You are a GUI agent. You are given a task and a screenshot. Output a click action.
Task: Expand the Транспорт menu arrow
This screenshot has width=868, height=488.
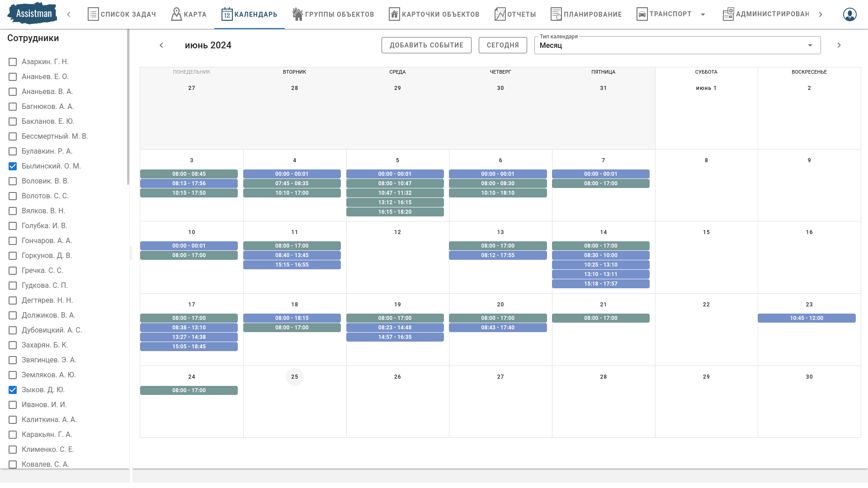click(x=703, y=14)
